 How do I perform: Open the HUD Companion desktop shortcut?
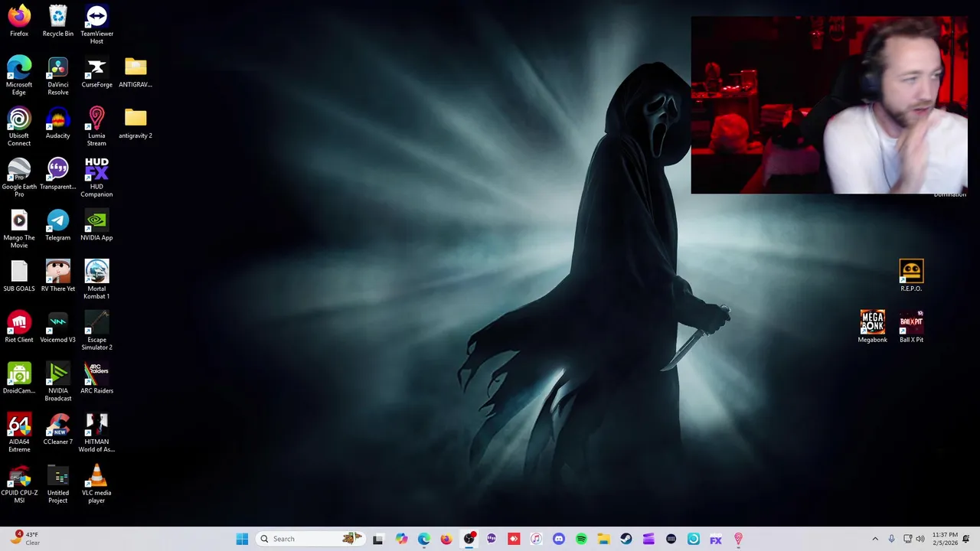coord(96,178)
